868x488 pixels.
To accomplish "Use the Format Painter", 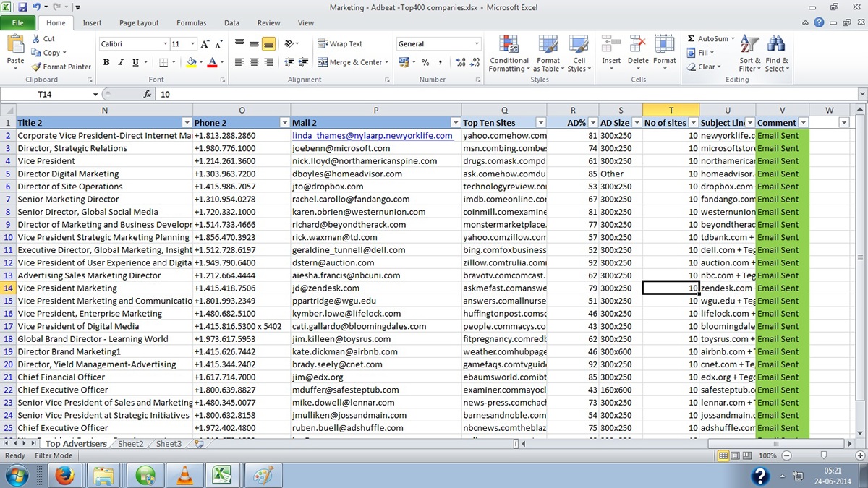I will (60, 67).
